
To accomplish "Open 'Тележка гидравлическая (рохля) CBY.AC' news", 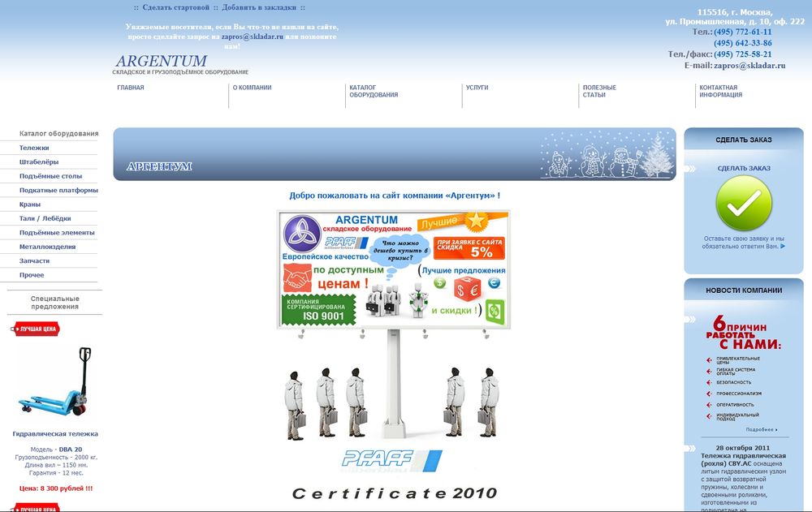I will [744, 460].
